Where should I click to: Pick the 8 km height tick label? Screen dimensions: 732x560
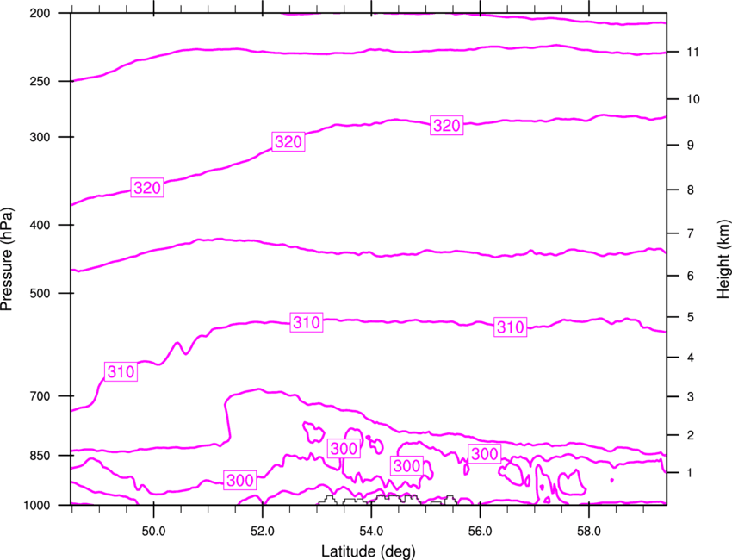click(x=690, y=190)
